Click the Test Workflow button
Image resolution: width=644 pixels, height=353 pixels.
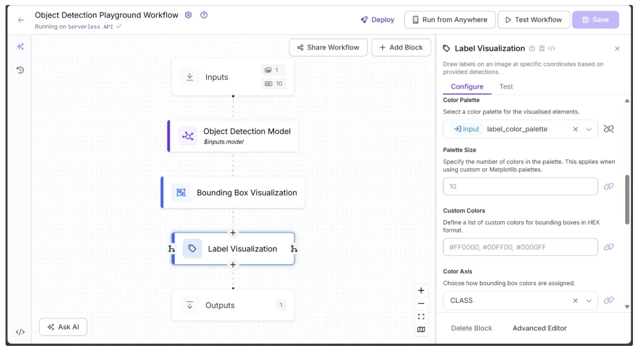(532, 20)
